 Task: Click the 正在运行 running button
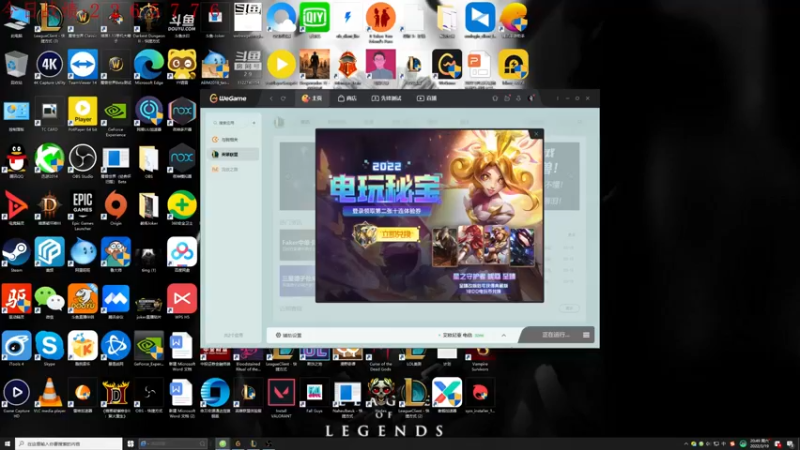[555, 335]
